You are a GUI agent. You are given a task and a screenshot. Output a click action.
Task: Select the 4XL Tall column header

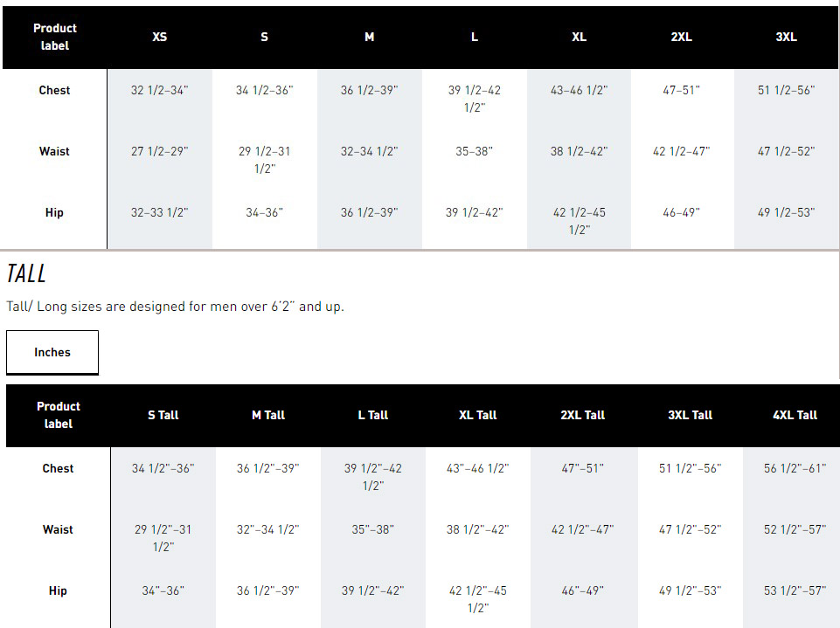coord(795,415)
